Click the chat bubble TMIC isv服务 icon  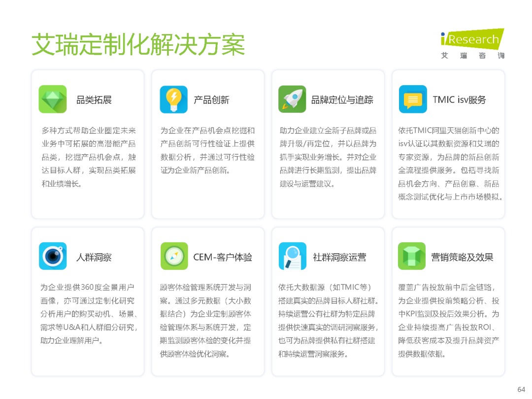(413, 99)
